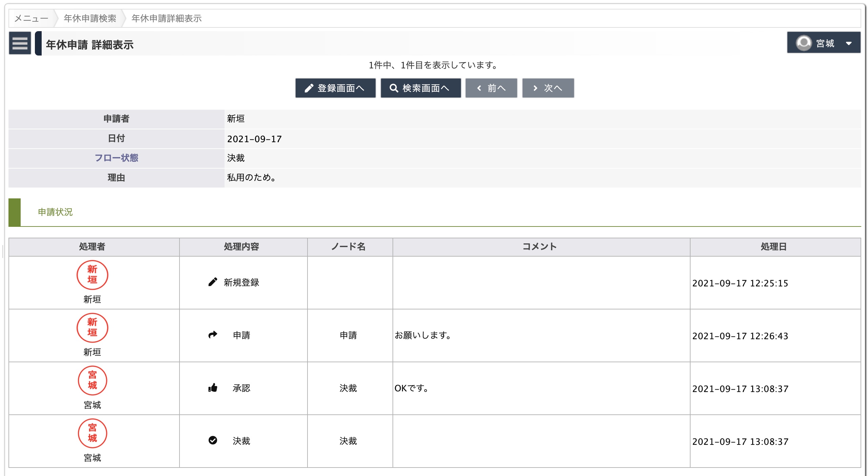Click the magnifier icon on 検索画面へ
Screen dimensions: 868x476
394,88
